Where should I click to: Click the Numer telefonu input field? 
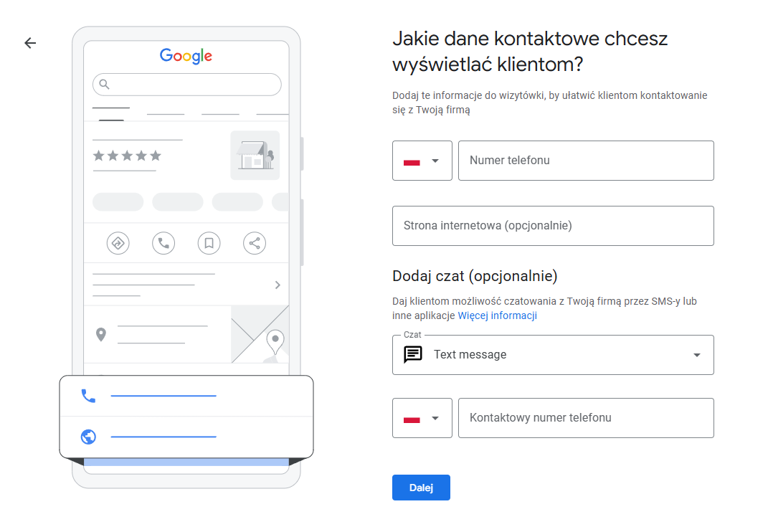point(586,161)
